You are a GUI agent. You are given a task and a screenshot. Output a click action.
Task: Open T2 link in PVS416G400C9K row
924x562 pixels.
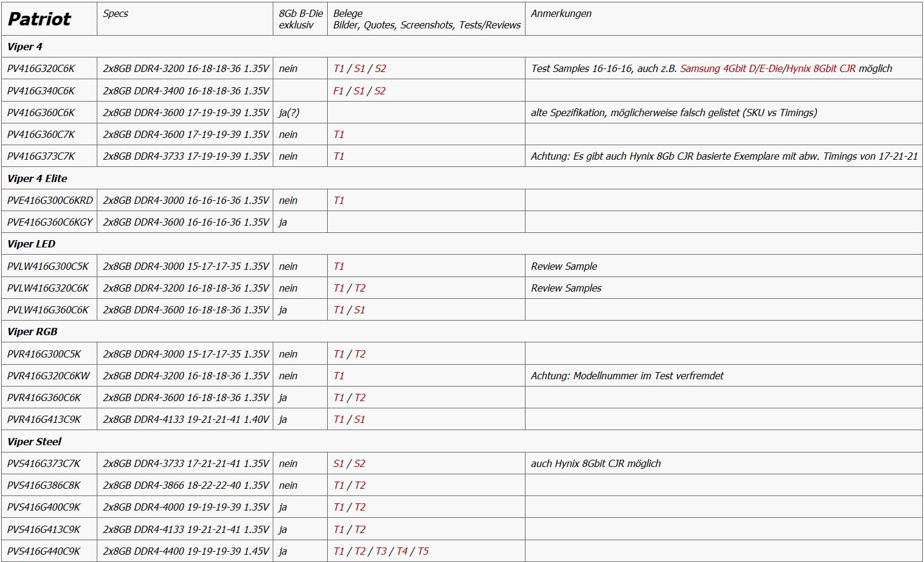point(360,507)
